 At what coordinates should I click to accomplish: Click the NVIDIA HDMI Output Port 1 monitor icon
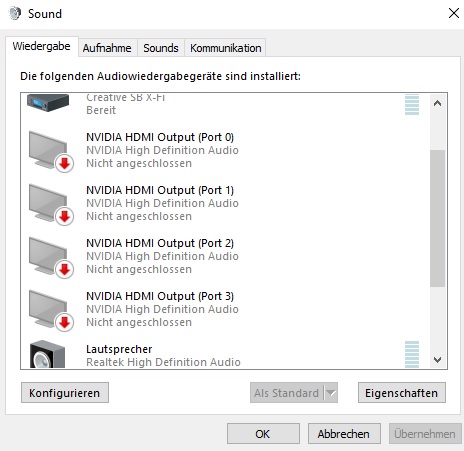tap(51, 205)
